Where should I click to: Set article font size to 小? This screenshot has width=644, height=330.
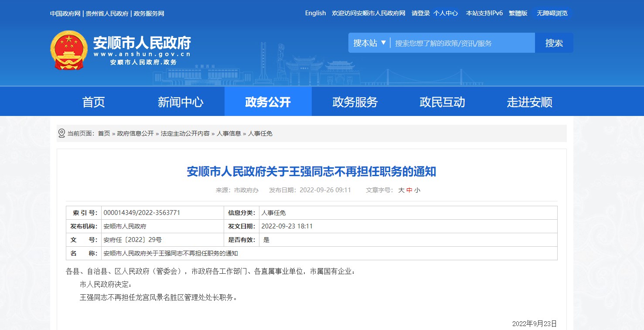(417, 190)
